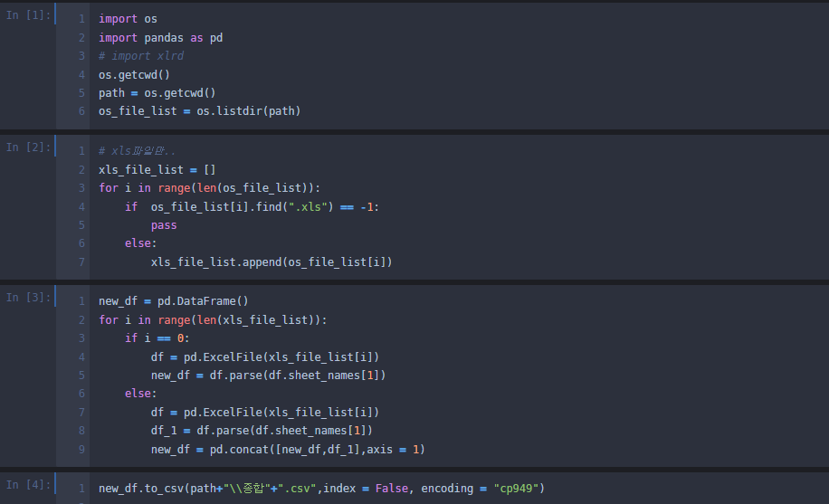Click the In [4]: cell prompt
This screenshot has height=504, width=829.
(x=28, y=485)
